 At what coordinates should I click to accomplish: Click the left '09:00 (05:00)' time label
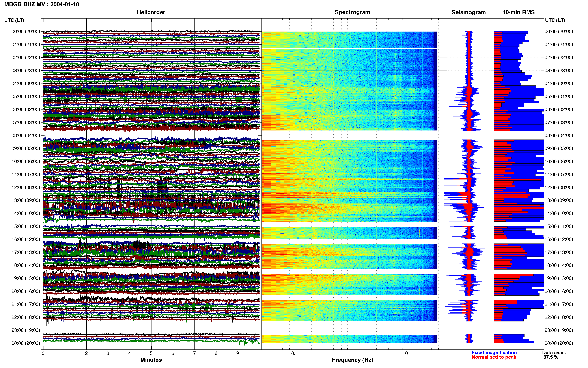pyautogui.click(x=26, y=148)
